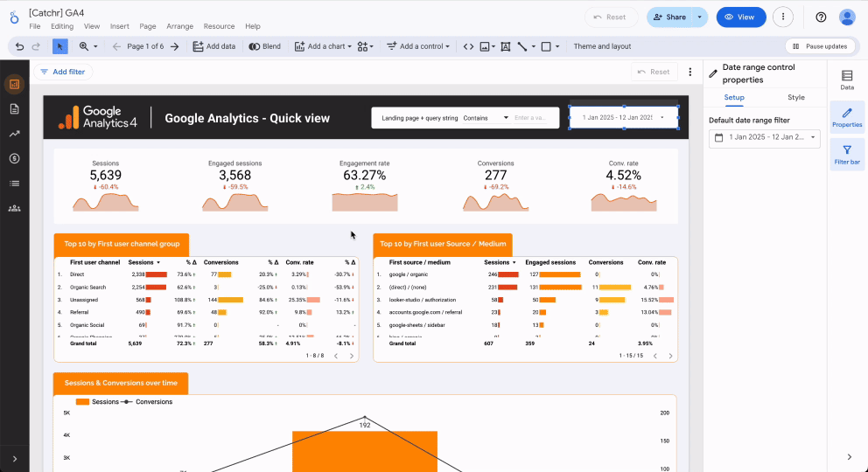Viewport: 868px width, 472px height.
Task: Open the Data panel
Action: pyautogui.click(x=847, y=80)
